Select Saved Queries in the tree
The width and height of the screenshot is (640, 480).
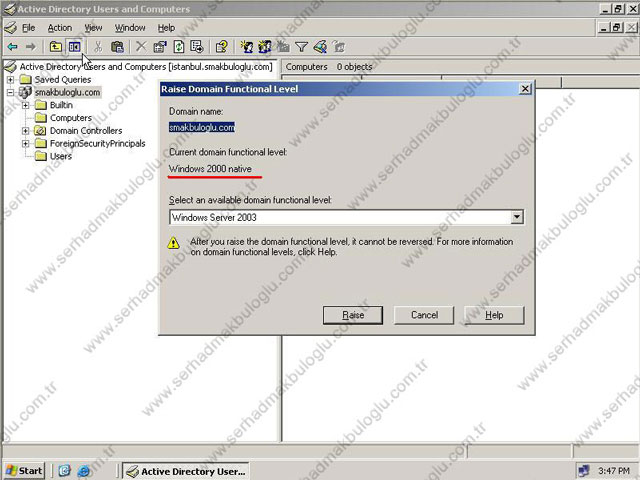click(x=63, y=80)
